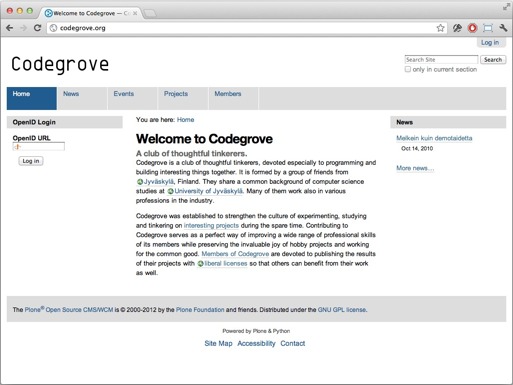513x385 pixels.
Task: Open the Jyväskylä link
Action: pos(159,182)
